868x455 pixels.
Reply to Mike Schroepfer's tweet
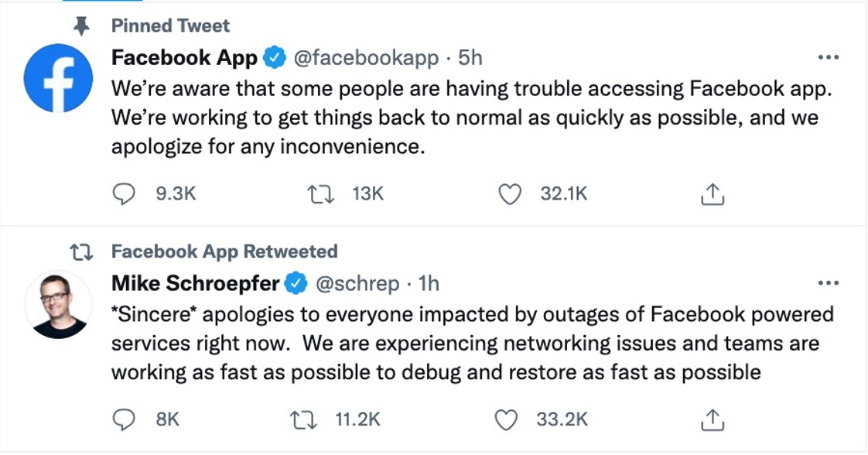pyautogui.click(x=125, y=419)
